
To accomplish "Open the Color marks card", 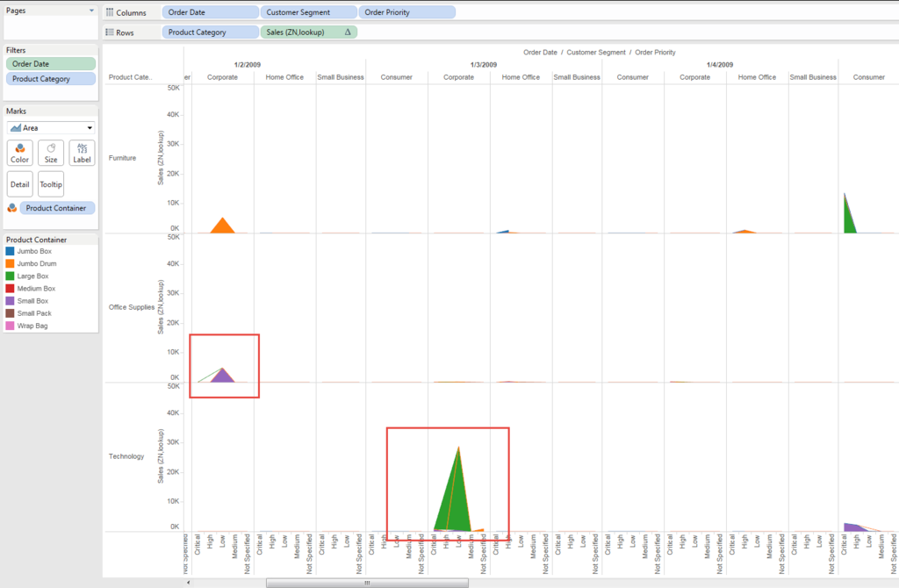I will click(x=20, y=153).
